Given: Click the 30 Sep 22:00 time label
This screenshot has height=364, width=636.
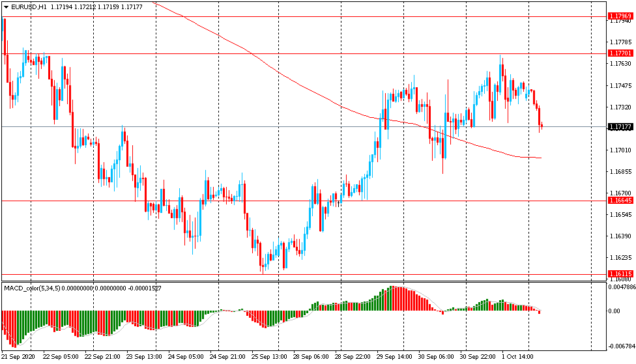Looking at the screenshot, I should click(478, 357).
